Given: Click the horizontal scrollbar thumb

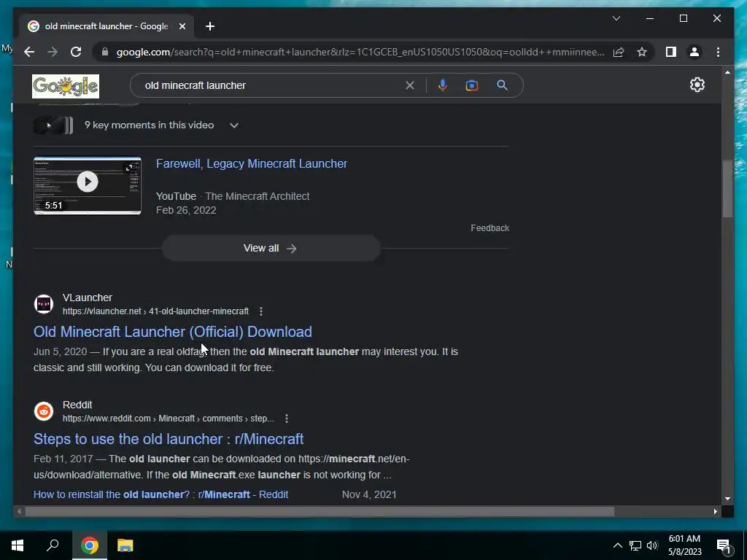Looking at the screenshot, I should click(320, 511).
